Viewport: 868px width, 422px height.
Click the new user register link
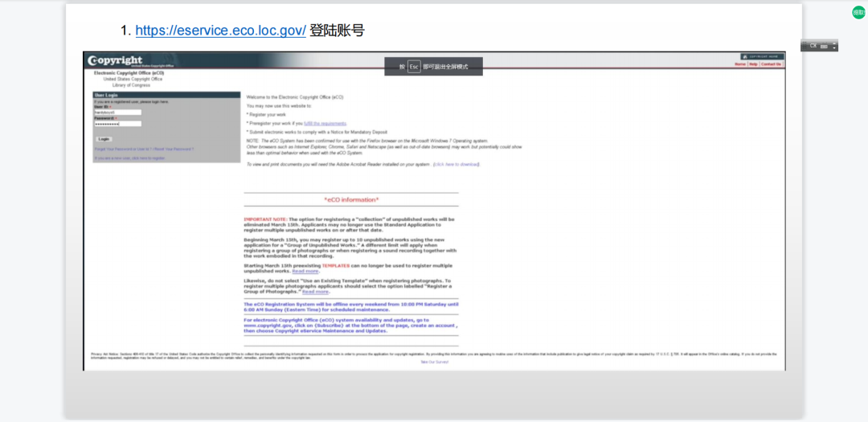(x=129, y=158)
